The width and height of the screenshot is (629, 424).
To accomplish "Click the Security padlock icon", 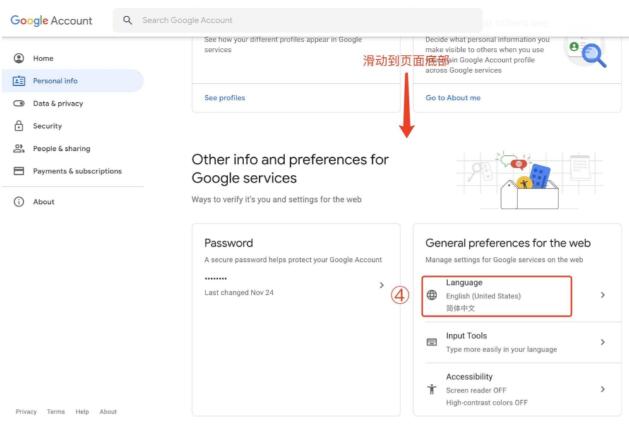I will (x=19, y=126).
